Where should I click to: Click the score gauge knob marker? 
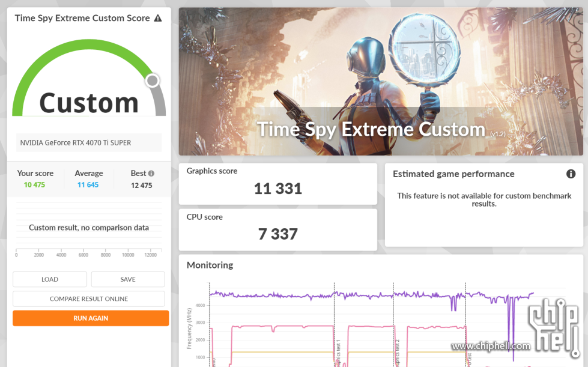pos(153,80)
